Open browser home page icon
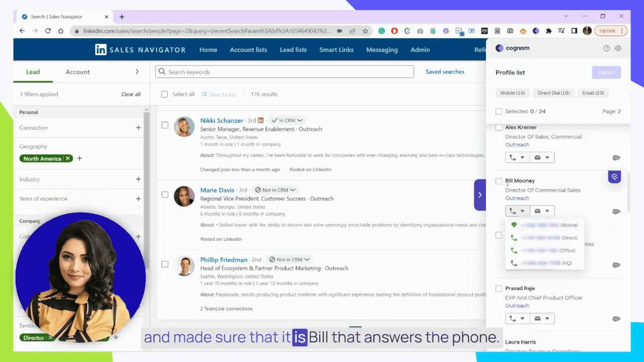This screenshot has height=362, width=644. coord(61,31)
